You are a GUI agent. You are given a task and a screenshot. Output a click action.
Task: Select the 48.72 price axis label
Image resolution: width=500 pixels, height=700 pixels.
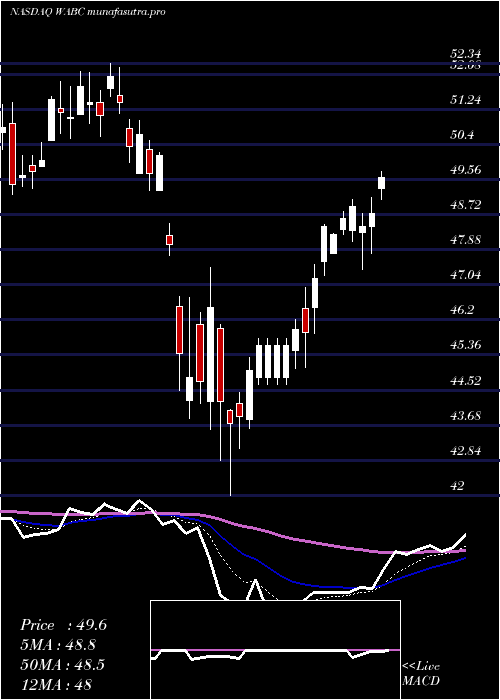[x=465, y=204]
